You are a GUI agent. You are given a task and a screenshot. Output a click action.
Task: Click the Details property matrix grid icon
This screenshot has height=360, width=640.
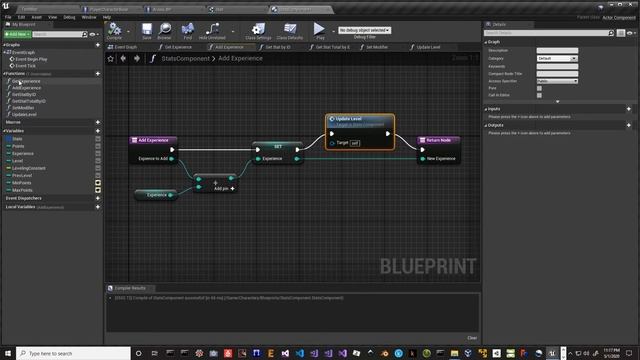(x=621, y=33)
